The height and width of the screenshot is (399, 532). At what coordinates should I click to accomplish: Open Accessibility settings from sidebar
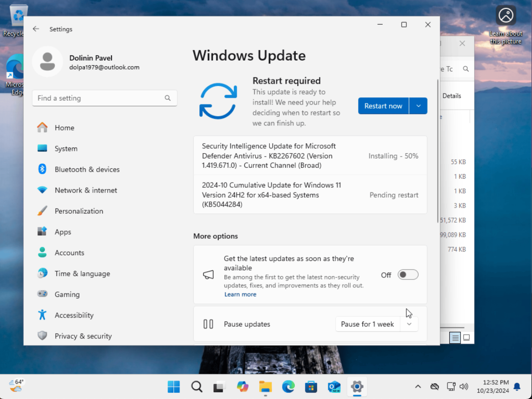click(74, 315)
